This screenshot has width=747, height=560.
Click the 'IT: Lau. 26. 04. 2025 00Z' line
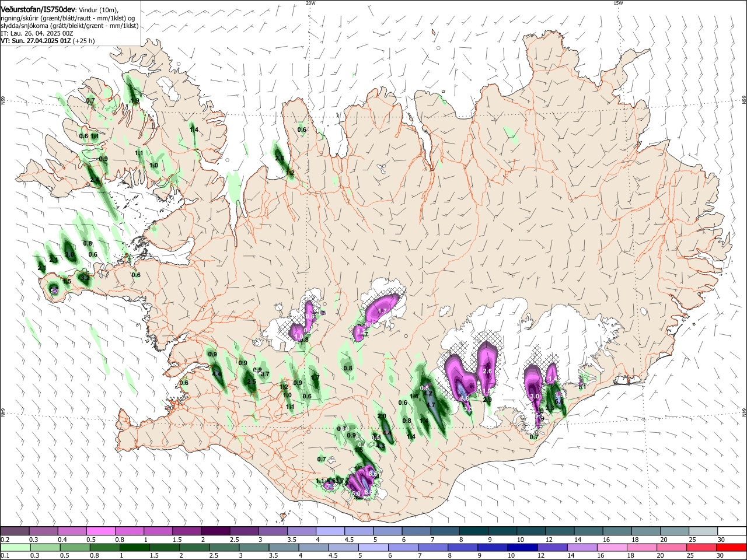37,34
